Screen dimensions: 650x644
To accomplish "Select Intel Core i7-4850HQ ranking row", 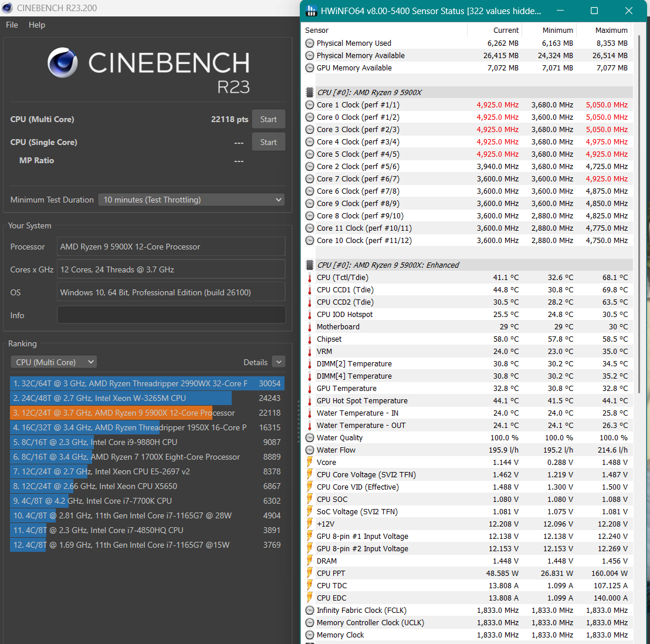I will (147, 530).
